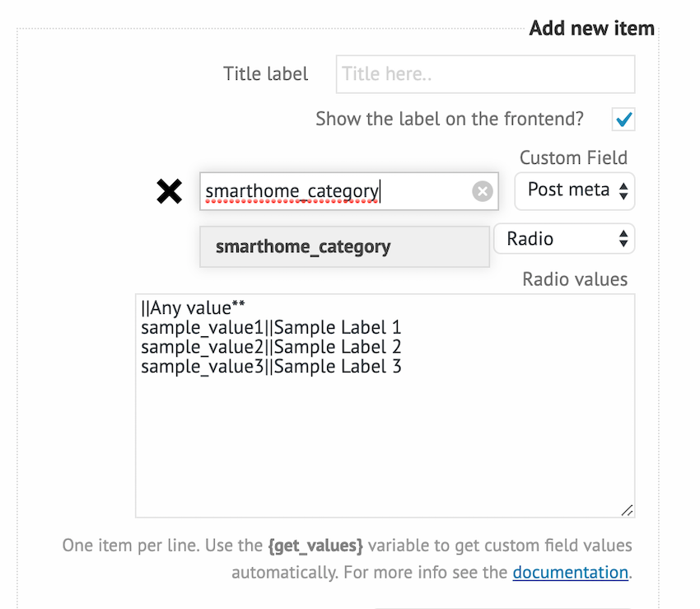Click the 'Add new item' heading
Image resolution: width=700 pixels, height=609 pixels.
[591, 29]
